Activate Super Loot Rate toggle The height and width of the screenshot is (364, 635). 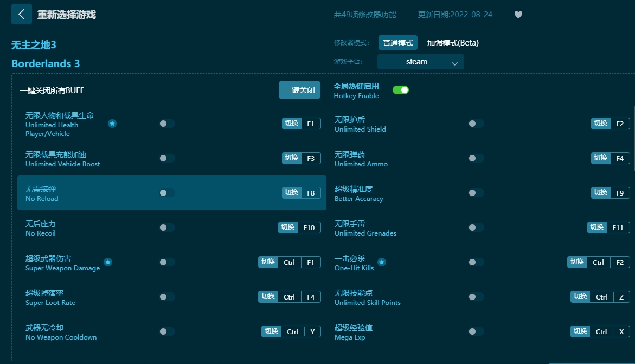click(167, 297)
